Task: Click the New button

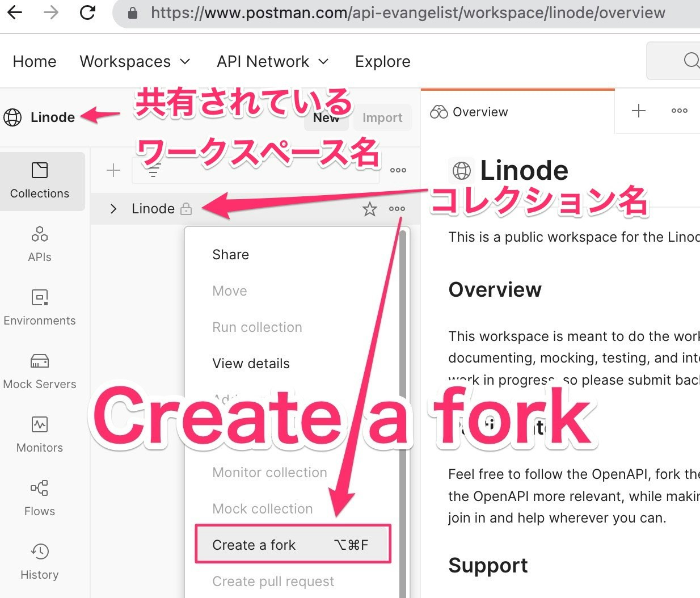Action: 326,118
